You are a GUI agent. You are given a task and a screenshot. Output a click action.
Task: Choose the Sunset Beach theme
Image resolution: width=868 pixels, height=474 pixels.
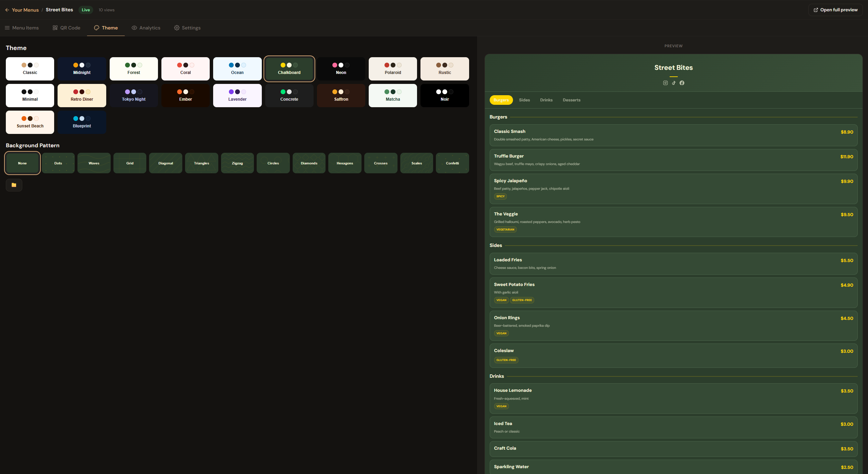[30, 122]
